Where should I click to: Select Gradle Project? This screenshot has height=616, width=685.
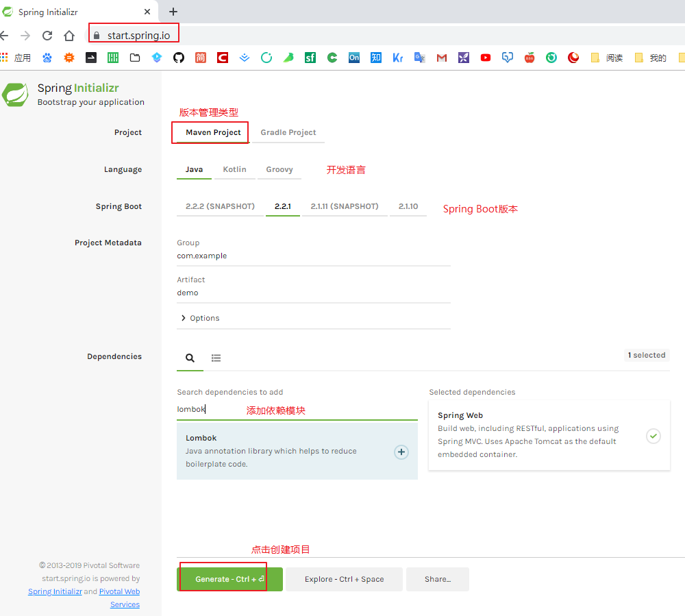click(287, 132)
